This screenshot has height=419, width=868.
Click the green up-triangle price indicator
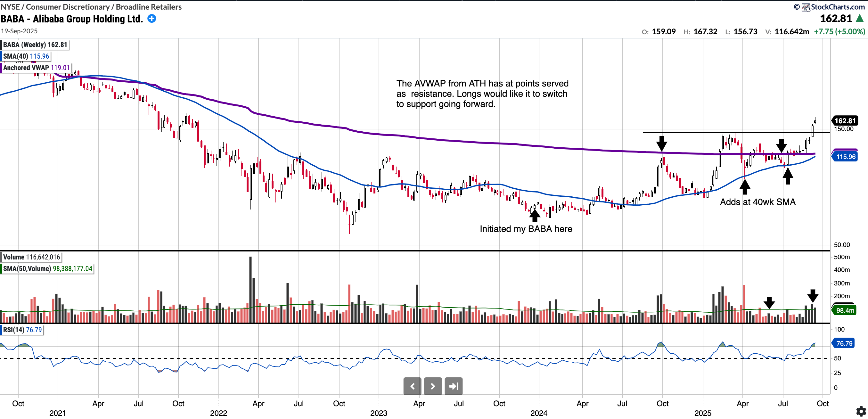click(x=860, y=19)
